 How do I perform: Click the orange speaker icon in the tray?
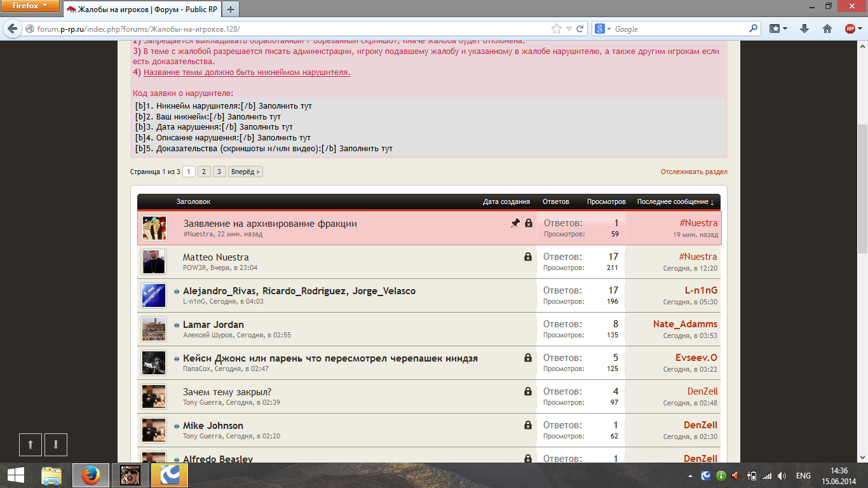736,475
